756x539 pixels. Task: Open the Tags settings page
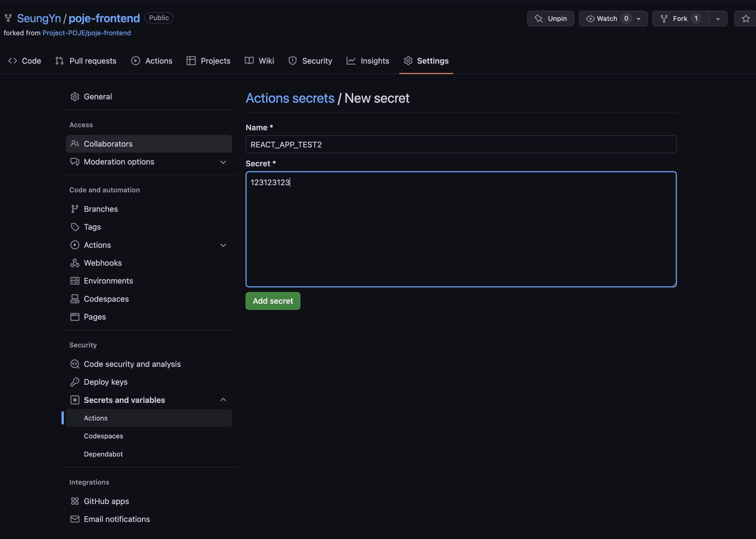(x=149, y=227)
